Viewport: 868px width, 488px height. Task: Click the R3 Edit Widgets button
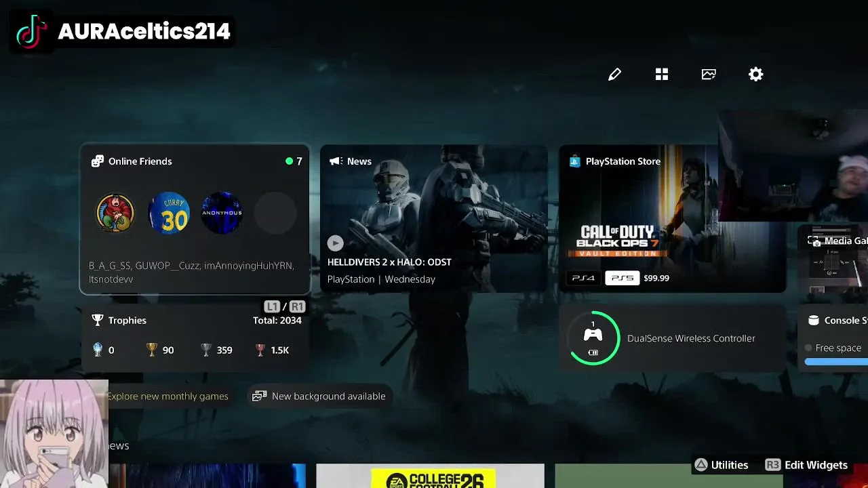(x=806, y=465)
